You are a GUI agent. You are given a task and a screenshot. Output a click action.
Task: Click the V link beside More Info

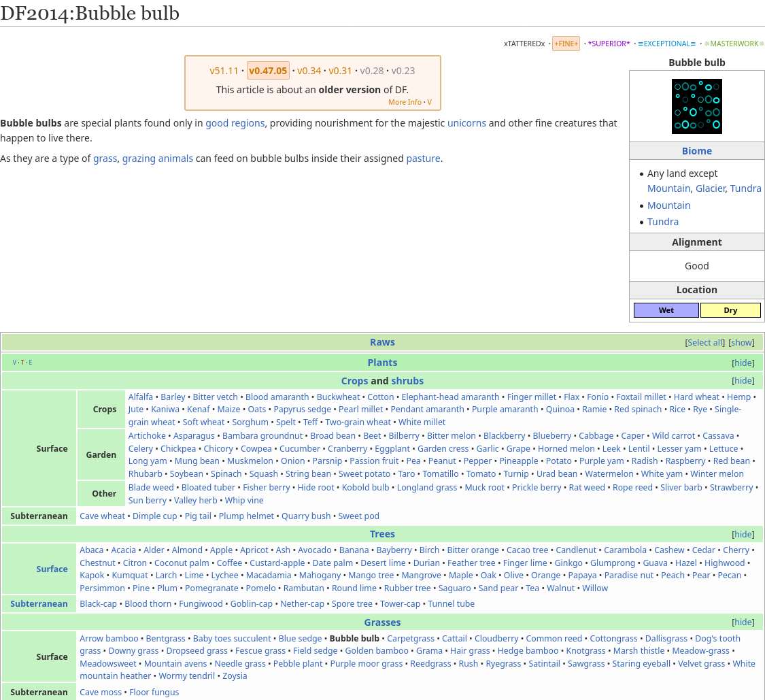tap(429, 102)
